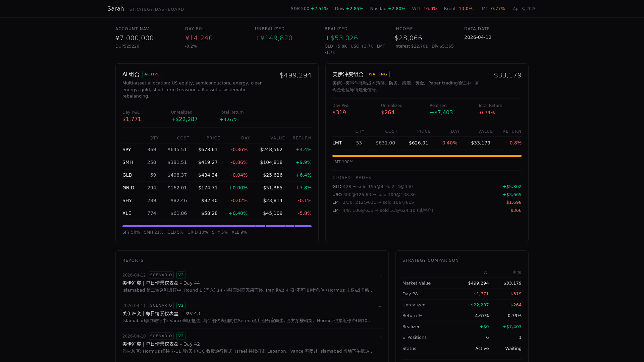The image size is (644, 362).
Task: Click the USO closed trade +$3,665
Action: (512, 195)
